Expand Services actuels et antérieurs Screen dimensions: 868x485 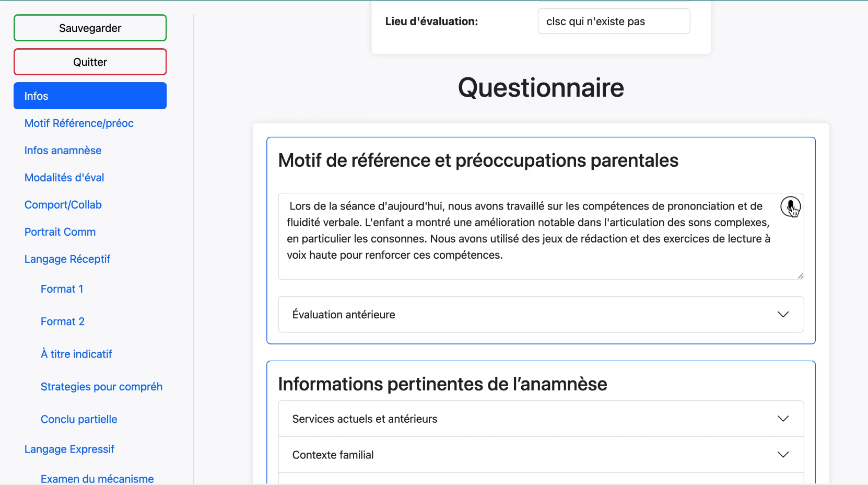tap(541, 419)
